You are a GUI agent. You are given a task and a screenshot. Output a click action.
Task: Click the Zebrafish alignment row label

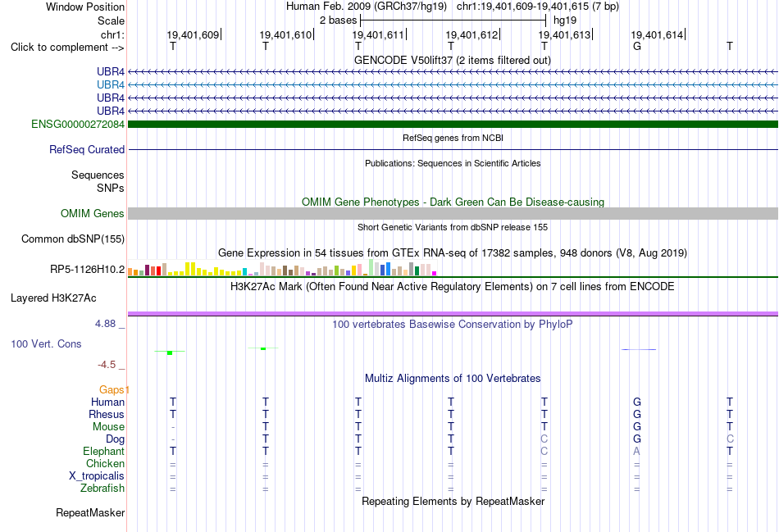click(x=102, y=489)
